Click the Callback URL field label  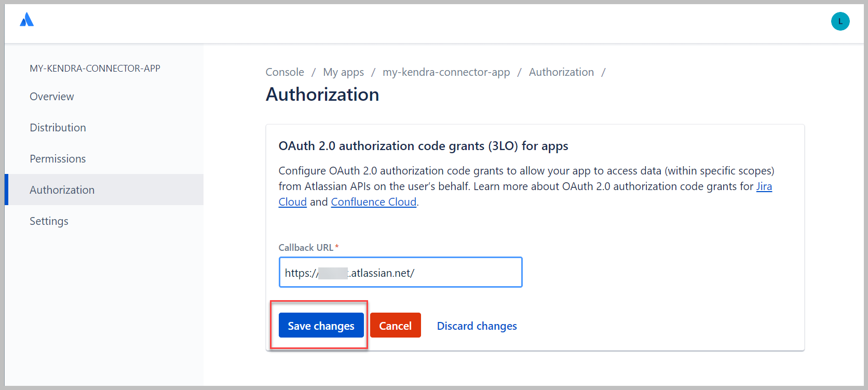click(306, 248)
